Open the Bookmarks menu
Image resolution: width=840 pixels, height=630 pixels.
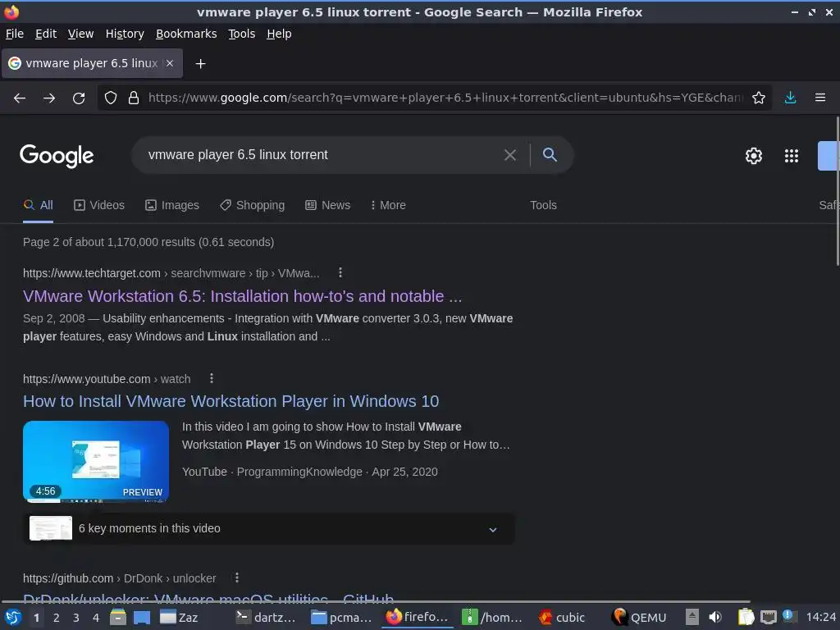tap(186, 34)
